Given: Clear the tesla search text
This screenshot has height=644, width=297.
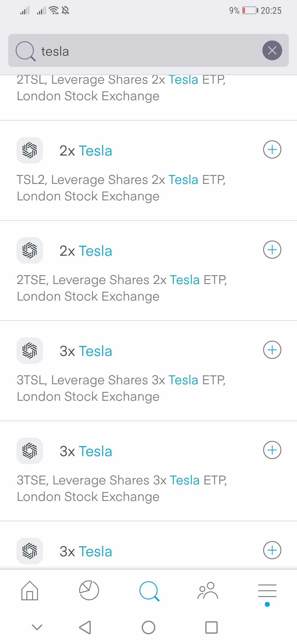Looking at the screenshot, I should pyautogui.click(x=272, y=50).
